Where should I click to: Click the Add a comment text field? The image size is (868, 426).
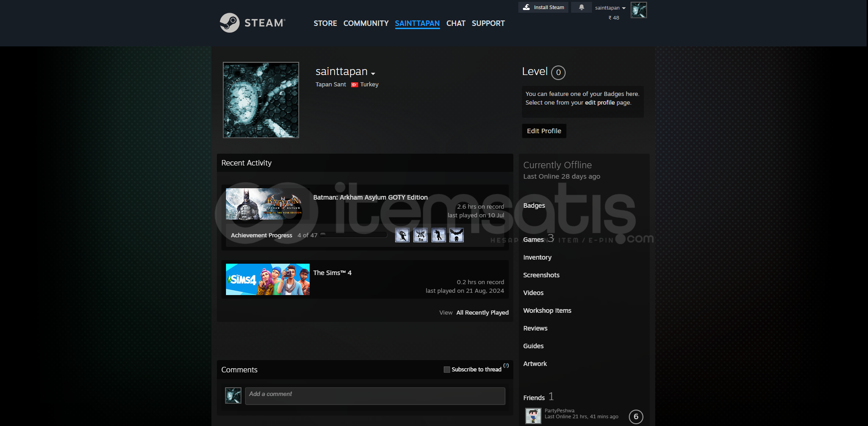[x=375, y=396]
